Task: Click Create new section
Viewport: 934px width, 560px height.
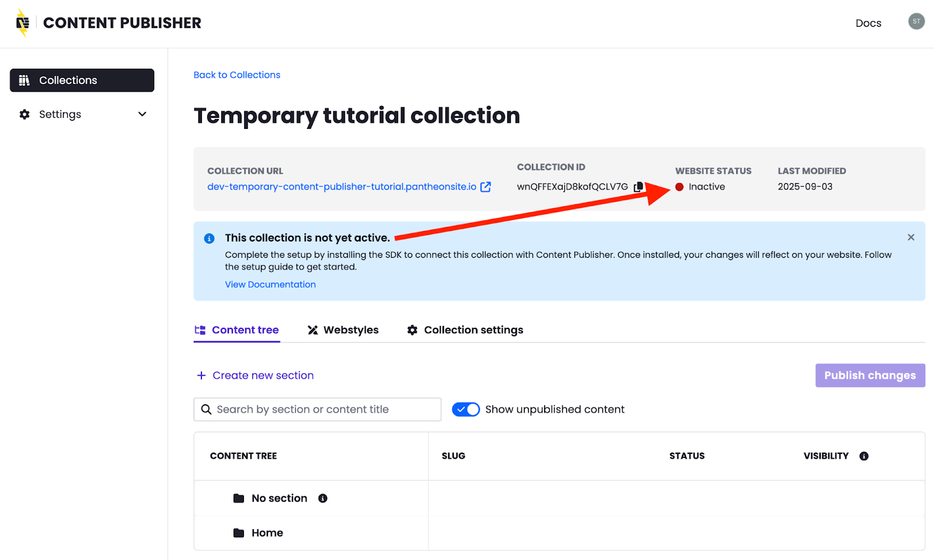Action: 255,376
